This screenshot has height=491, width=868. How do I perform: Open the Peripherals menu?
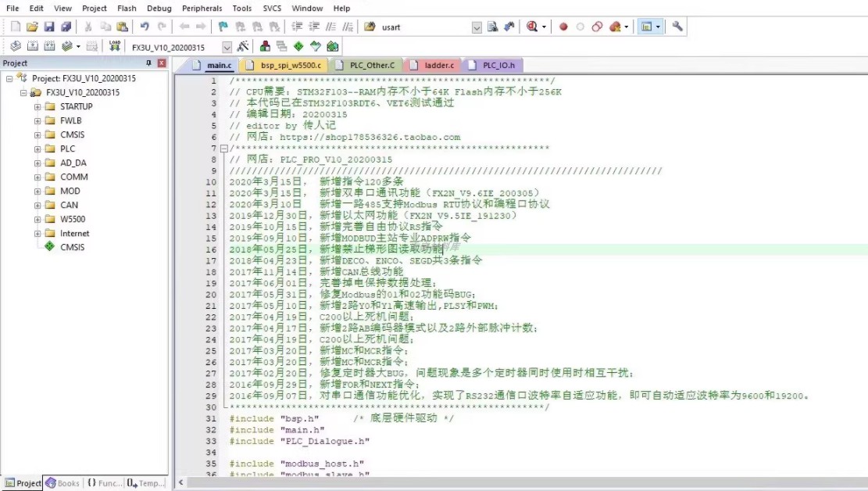[202, 9]
